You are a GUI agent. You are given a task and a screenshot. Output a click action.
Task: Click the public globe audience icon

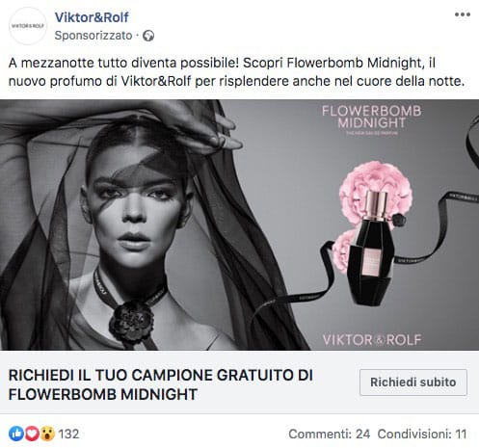coord(148,36)
